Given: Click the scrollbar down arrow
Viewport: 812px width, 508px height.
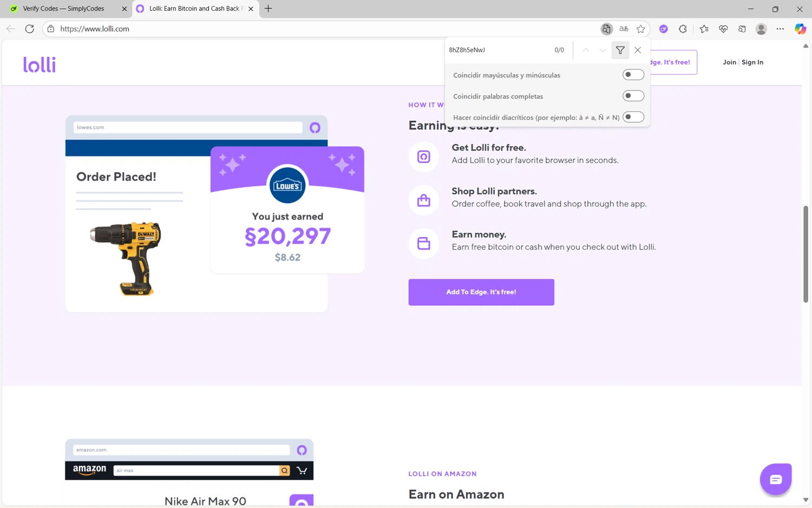Looking at the screenshot, I should pos(806,500).
